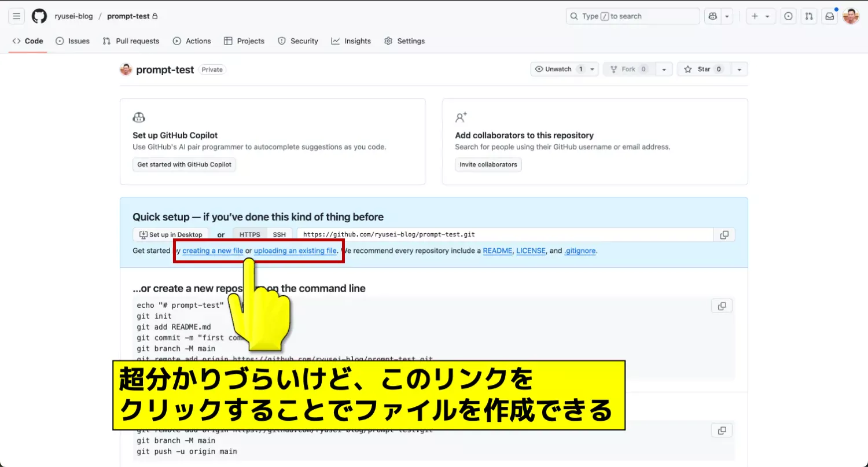Click the repository clone URL field
Viewport: 868px width, 467px height.
505,234
